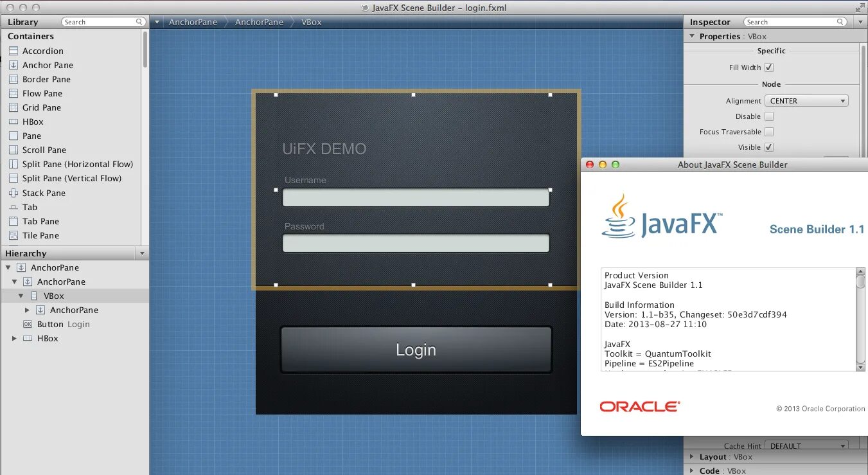868x475 pixels.
Task: Expand the nested AnchorPane under VBox
Action: tap(27, 310)
